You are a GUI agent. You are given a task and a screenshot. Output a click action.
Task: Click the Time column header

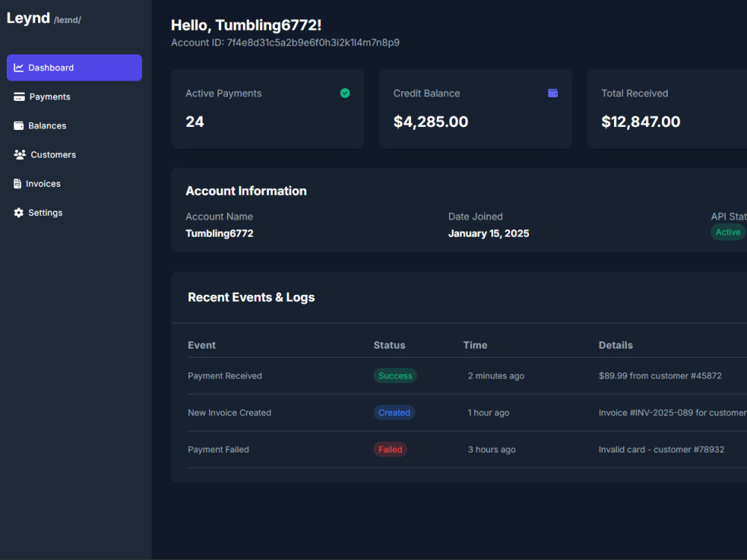475,345
